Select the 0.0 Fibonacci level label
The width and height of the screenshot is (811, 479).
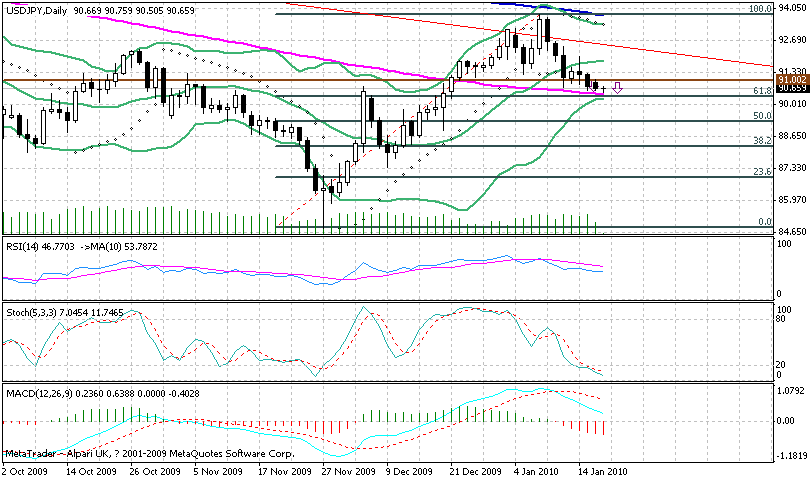pyautogui.click(x=765, y=222)
